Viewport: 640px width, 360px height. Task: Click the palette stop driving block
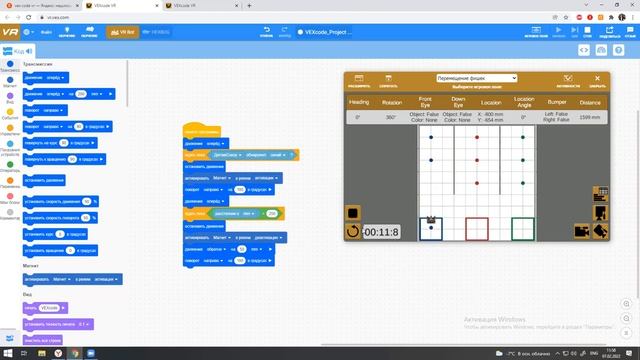[x=44, y=180]
